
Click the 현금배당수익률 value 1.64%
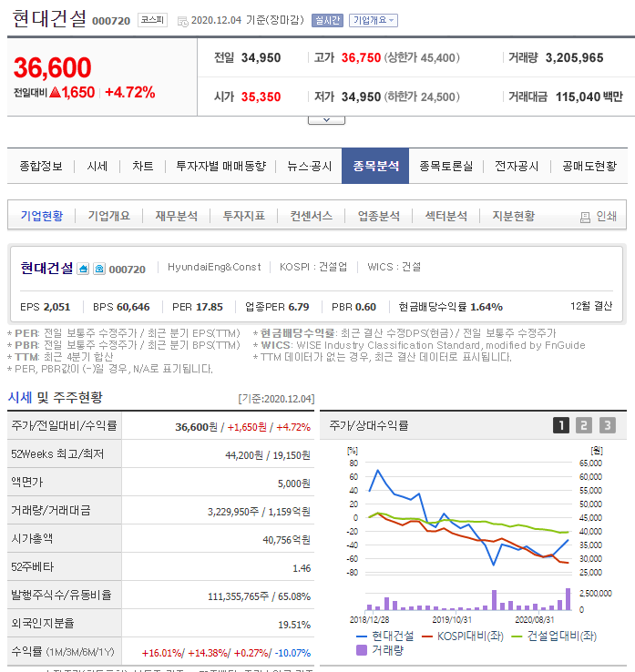click(486, 307)
